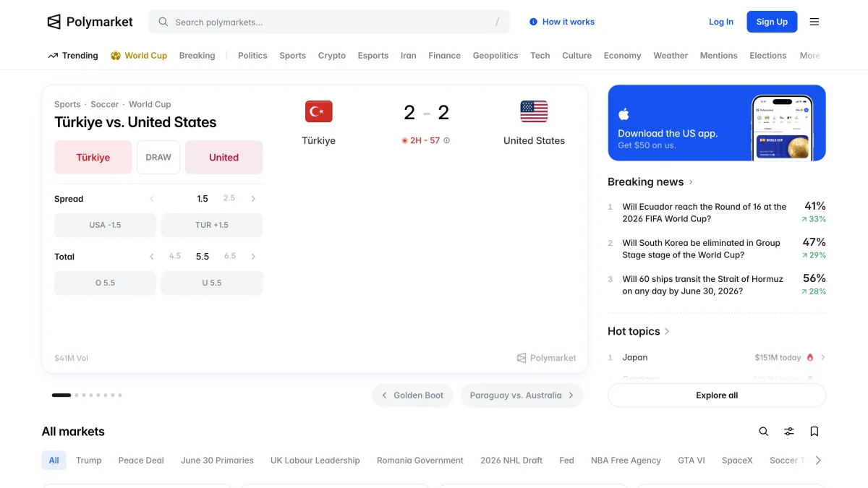868x488 pixels.
Task: Click the info icon next to 2H - 57
Action: point(446,141)
